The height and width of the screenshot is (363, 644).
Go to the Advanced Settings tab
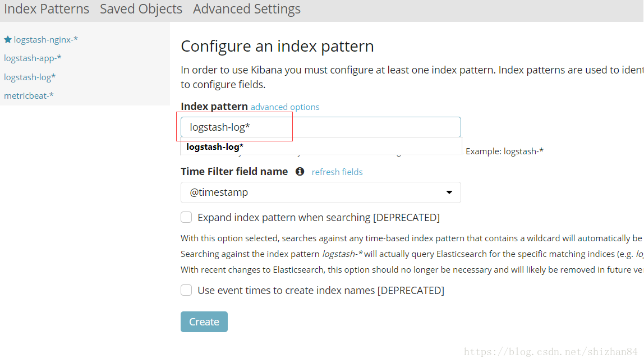point(247,9)
